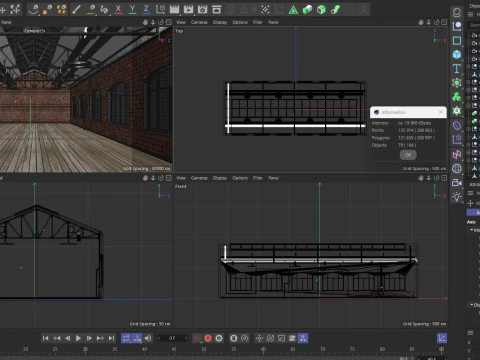Open the timeline F-curve window icon

442,338
